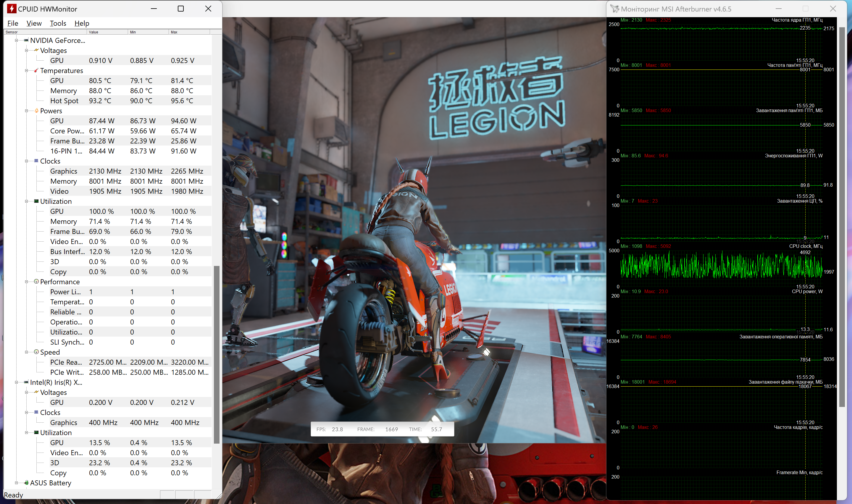This screenshot has height=504, width=852.
Task: Open the Help menu
Action: pos(81,23)
